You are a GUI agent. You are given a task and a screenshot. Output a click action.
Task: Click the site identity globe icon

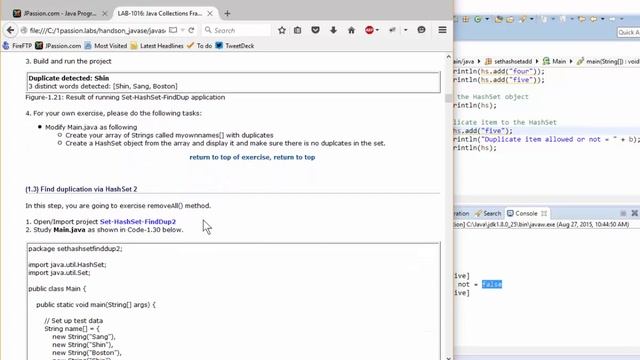coord(24,30)
